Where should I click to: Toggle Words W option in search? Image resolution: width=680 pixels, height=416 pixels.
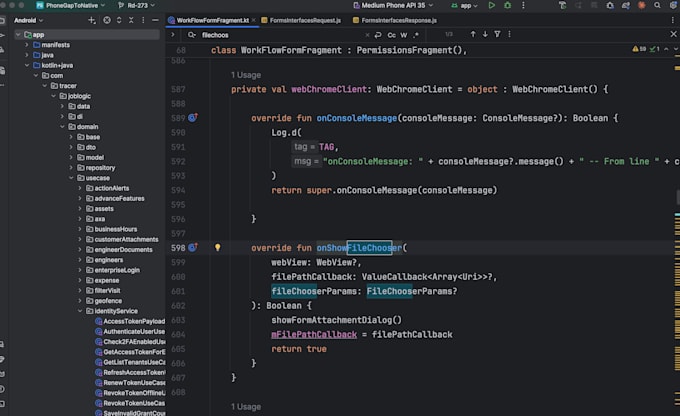(404, 35)
